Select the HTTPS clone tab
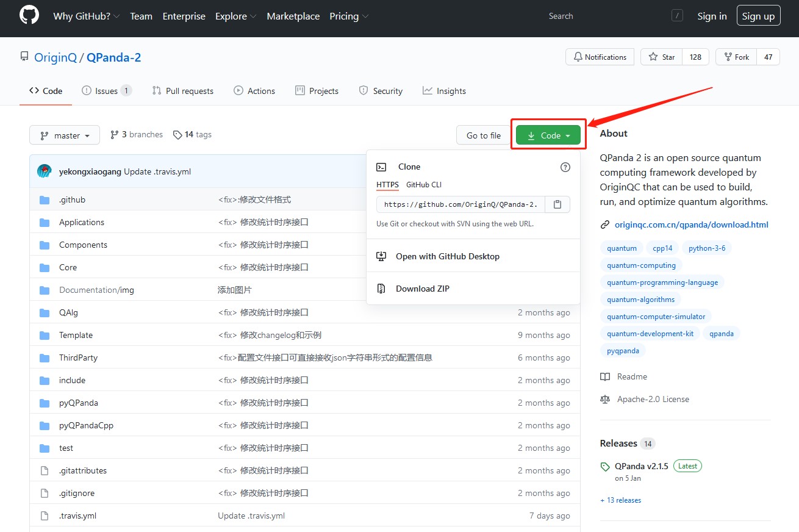This screenshot has height=532, width=799. (387, 185)
